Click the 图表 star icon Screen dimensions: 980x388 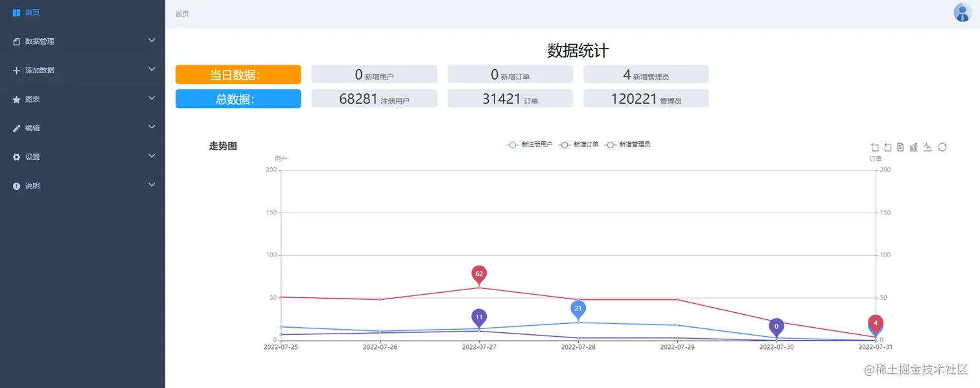tap(17, 99)
